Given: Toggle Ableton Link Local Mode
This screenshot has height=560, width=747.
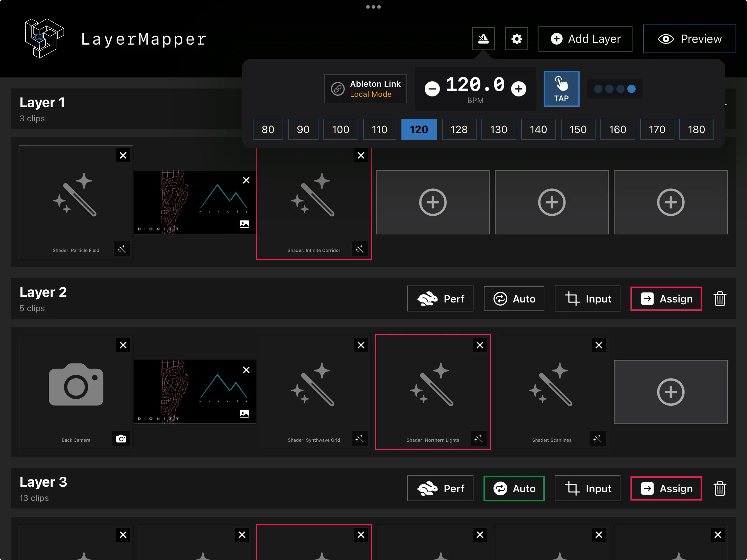Looking at the screenshot, I should (365, 89).
